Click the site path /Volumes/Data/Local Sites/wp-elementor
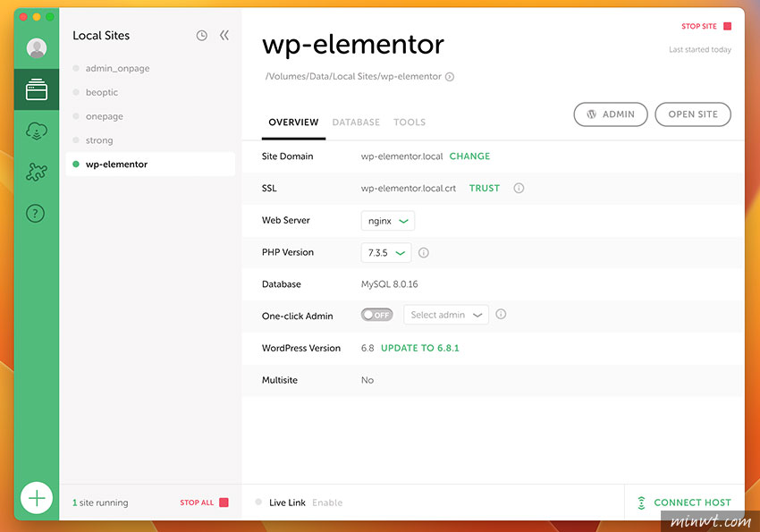This screenshot has width=760, height=532. coord(353,77)
